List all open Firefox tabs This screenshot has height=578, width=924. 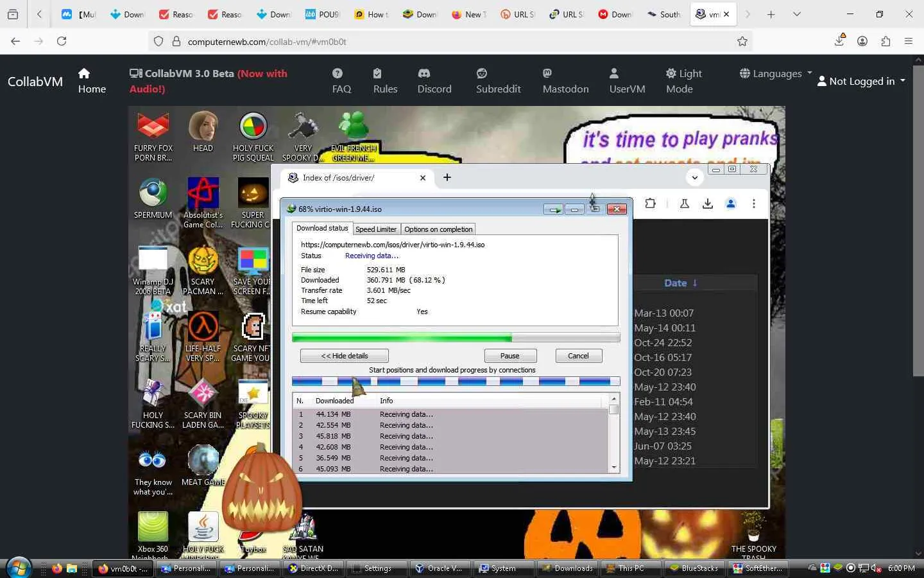[x=797, y=14]
